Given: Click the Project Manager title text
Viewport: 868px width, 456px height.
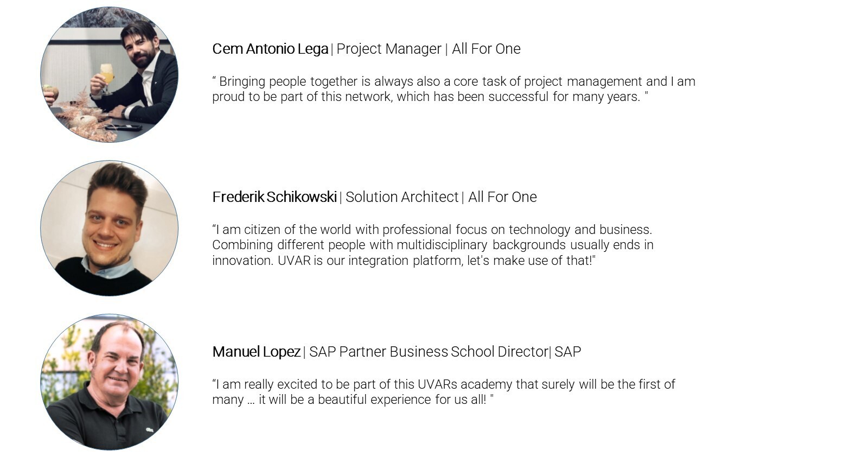Looking at the screenshot, I should 389,49.
